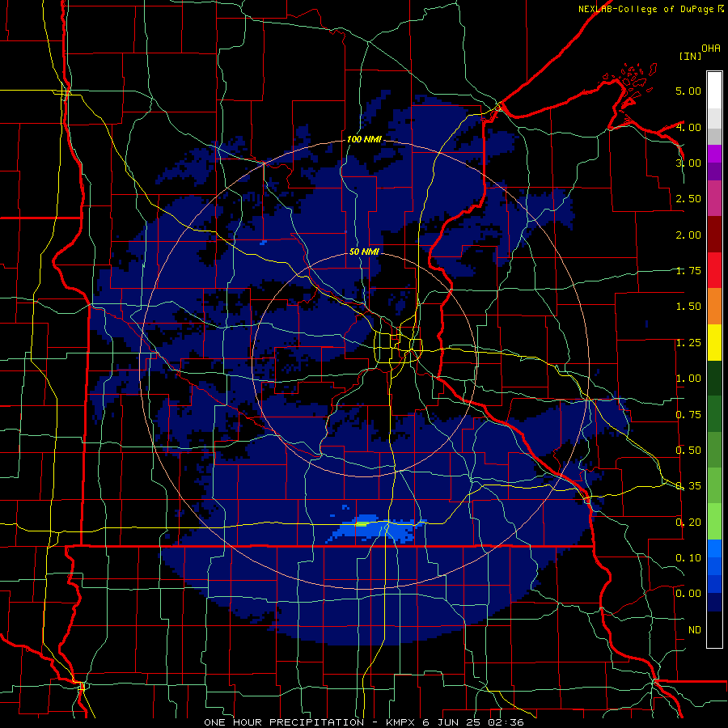This screenshot has width=728, height=728.
Task: Click the 0.00 legend value
Action: (x=688, y=594)
